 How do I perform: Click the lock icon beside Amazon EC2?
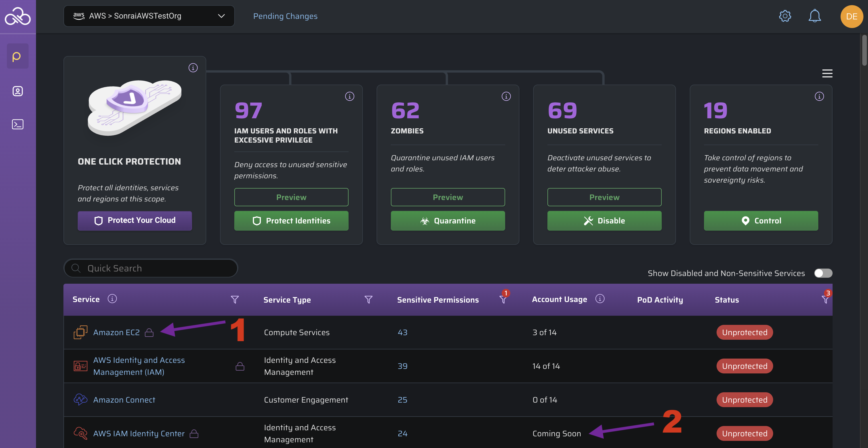coord(149,333)
